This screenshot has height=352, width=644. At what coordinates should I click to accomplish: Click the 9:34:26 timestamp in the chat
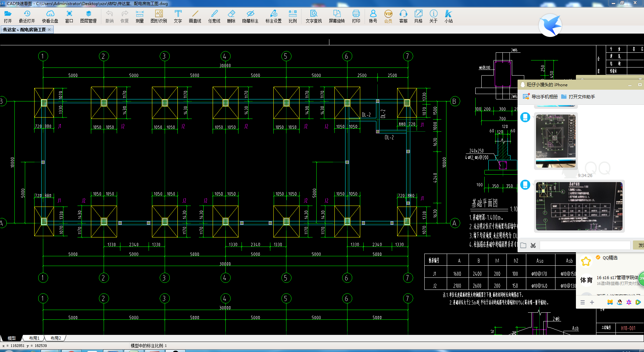585,175
